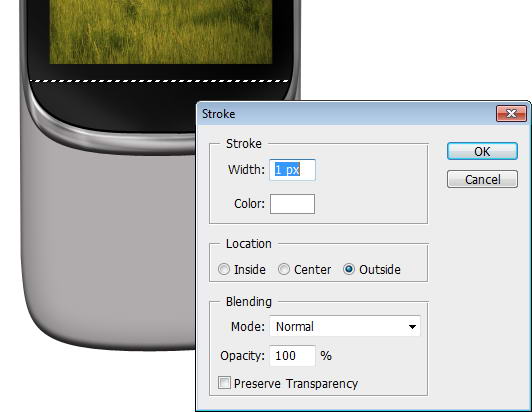Click the Opacity label text
The height and width of the screenshot is (412, 532).
242,356
